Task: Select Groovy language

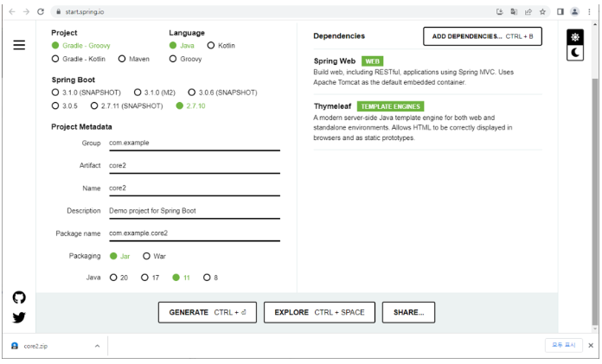Action: coord(185,59)
